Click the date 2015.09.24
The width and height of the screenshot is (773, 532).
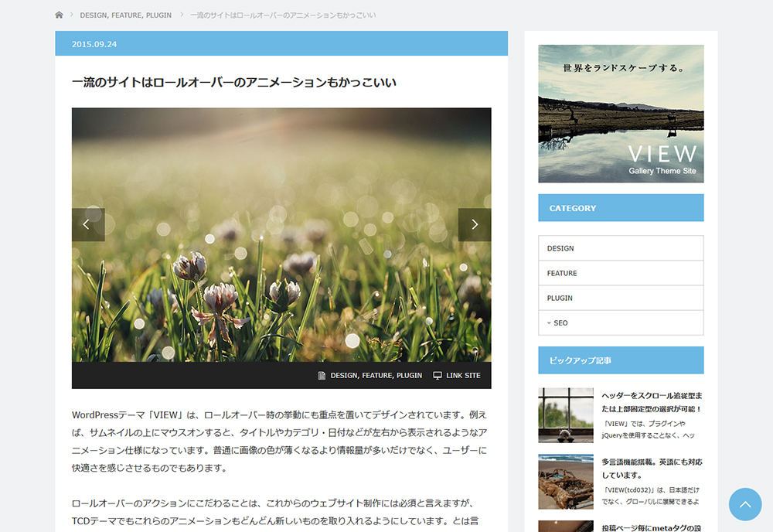click(94, 44)
